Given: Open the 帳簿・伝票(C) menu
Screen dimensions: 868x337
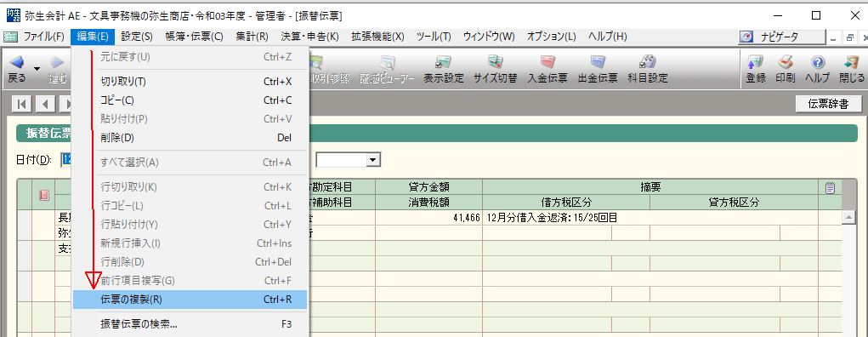Looking at the screenshot, I should [194, 37].
